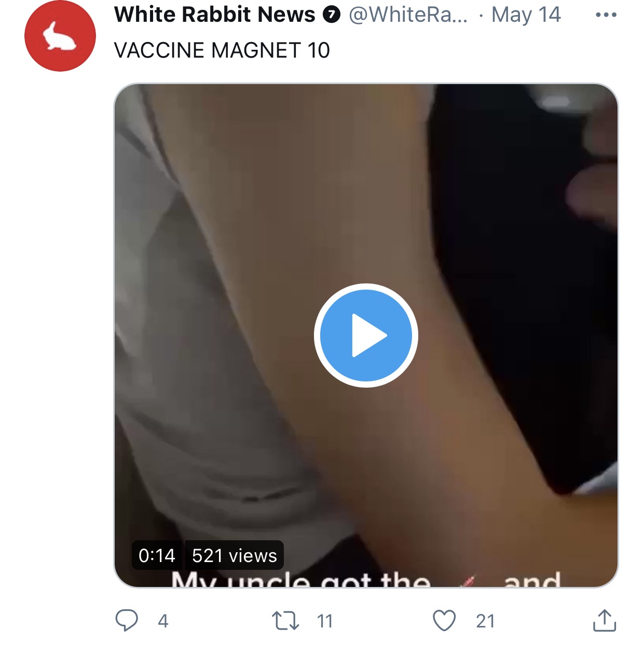
Task: Click the rabbit logo inside the red avatar
Action: pyautogui.click(x=59, y=36)
